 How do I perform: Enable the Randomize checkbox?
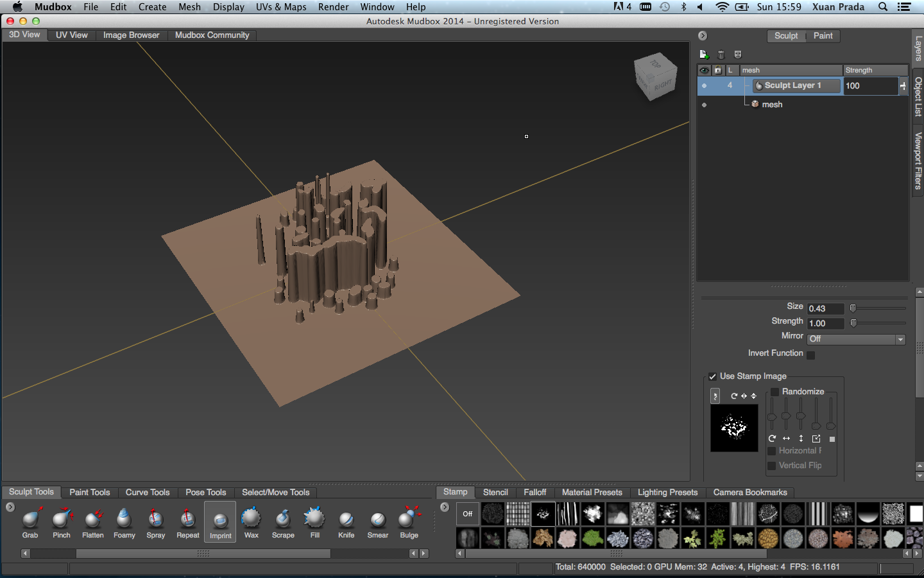pos(774,392)
